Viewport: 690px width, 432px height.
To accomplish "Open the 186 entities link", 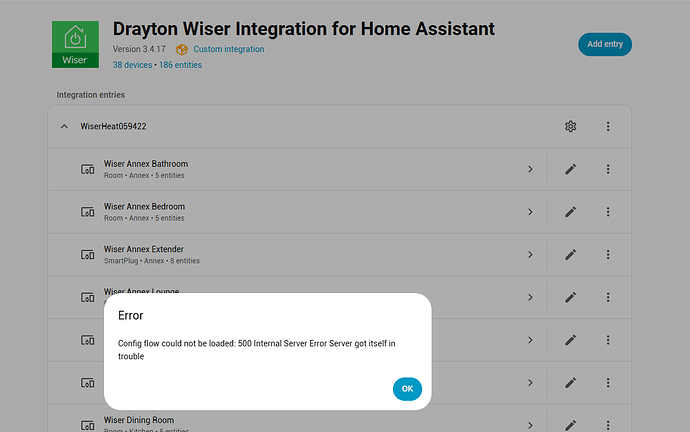I will (x=180, y=65).
